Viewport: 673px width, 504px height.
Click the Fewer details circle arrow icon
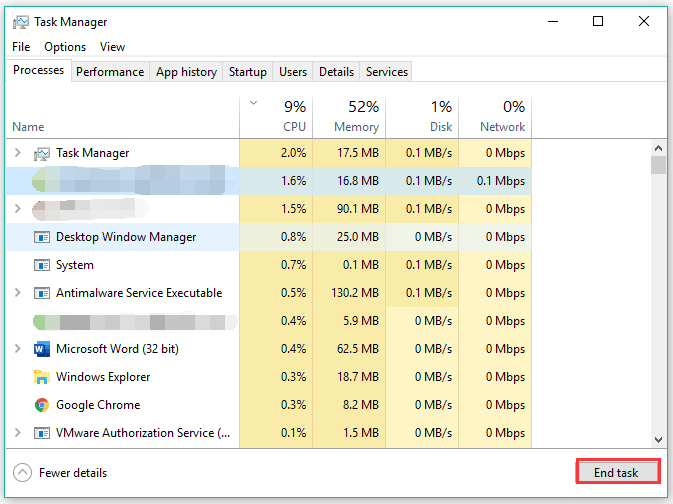coord(22,473)
